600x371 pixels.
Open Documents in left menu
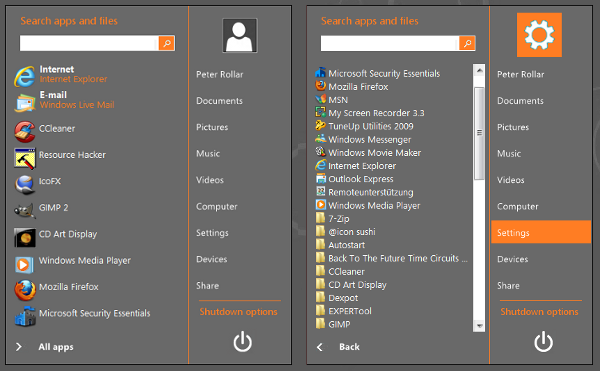pyautogui.click(x=219, y=101)
